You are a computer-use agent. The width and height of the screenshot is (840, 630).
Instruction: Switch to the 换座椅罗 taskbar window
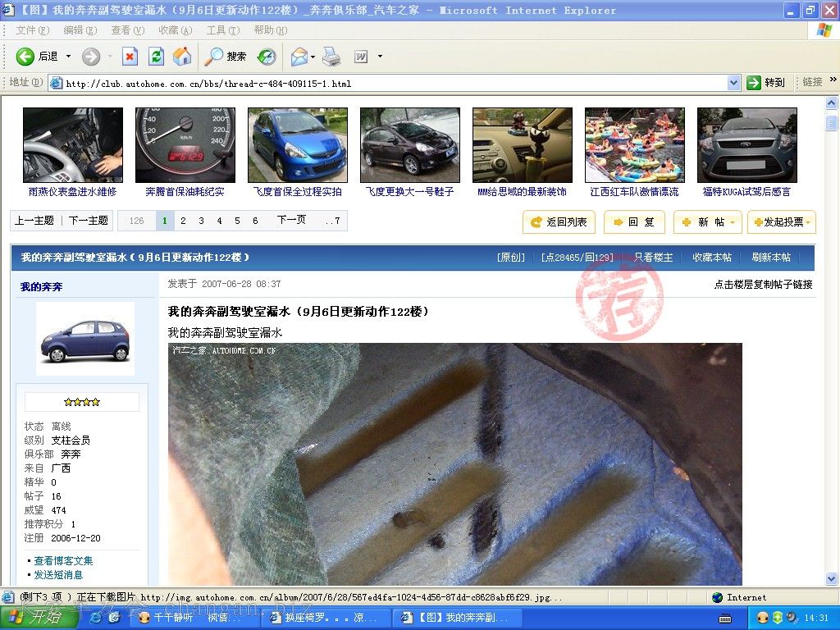click(326, 618)
